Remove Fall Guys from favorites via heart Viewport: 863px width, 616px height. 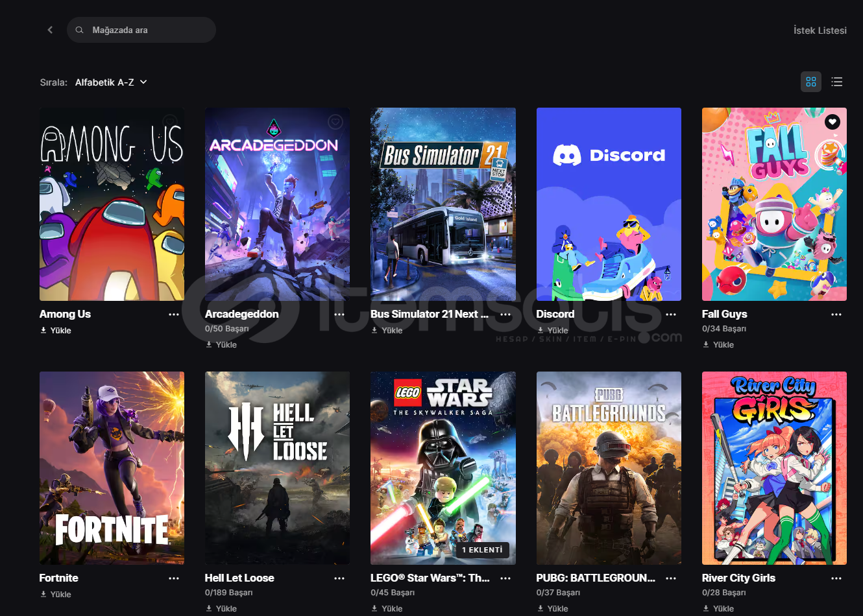[833, 121]
